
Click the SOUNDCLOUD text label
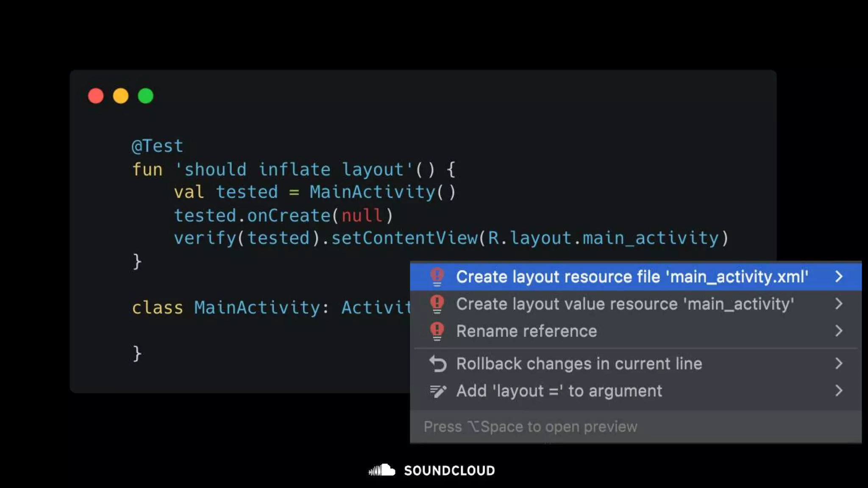tap(449, 470)
